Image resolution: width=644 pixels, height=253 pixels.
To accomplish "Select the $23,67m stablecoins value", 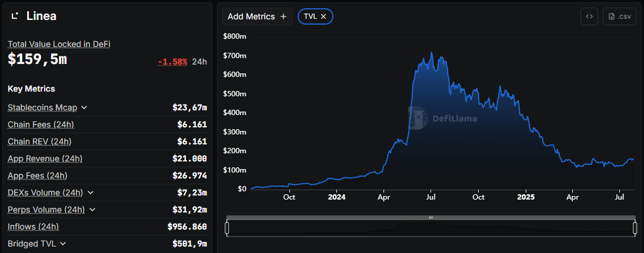I will click(189, 107).
